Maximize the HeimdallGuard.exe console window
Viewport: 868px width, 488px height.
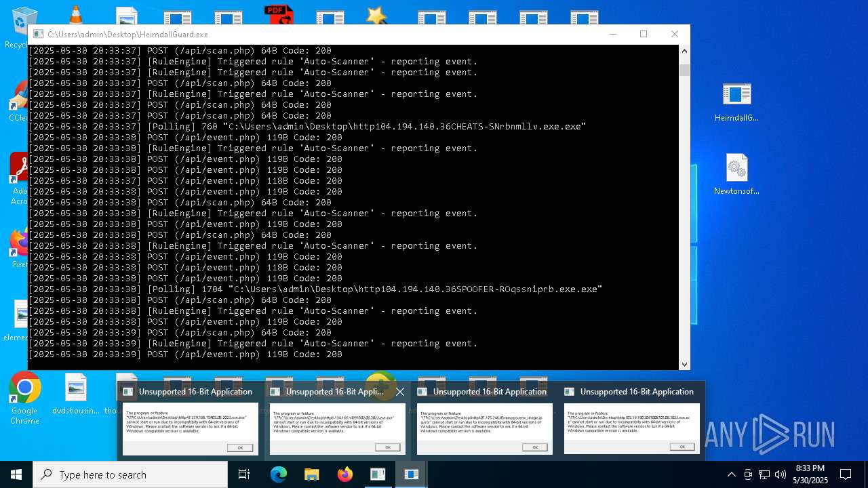tap(644, 34)
